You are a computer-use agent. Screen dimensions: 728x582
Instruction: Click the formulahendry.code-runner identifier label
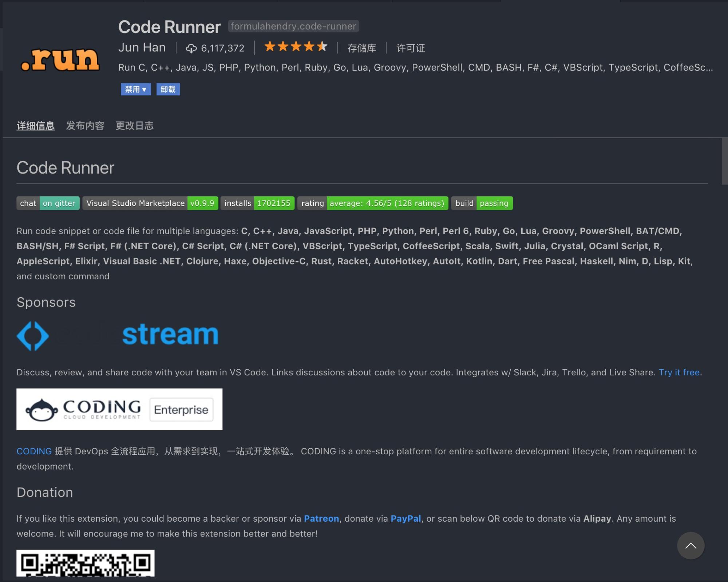pos(293,26)
